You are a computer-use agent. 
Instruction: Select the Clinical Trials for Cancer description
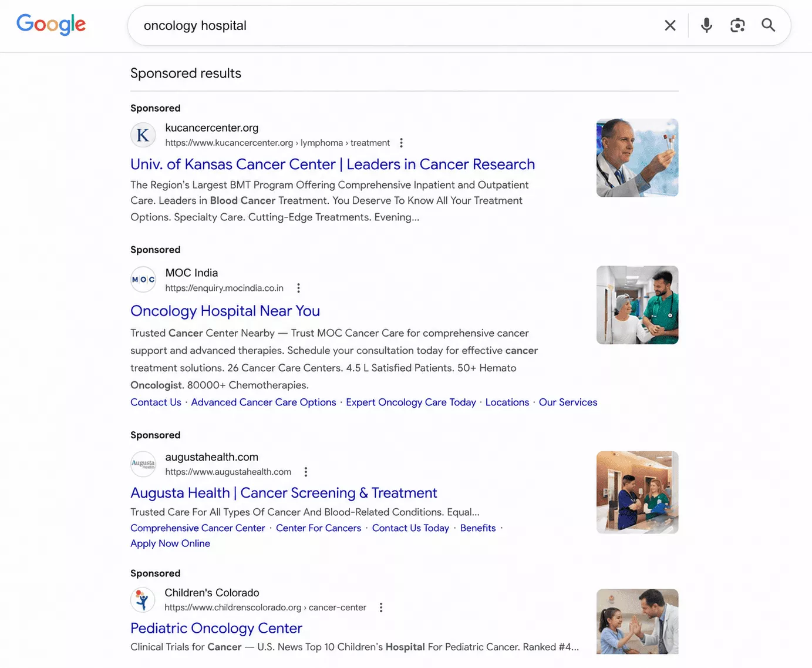(355, 647)
